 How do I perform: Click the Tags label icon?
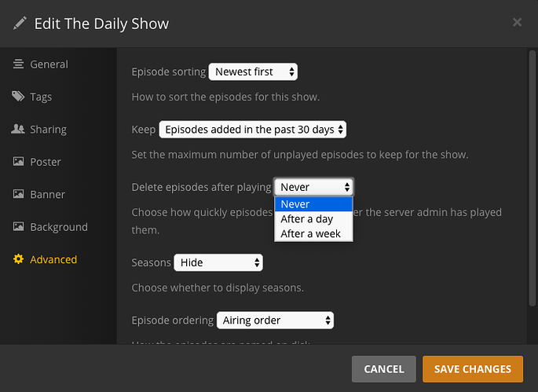pos(18,97)
